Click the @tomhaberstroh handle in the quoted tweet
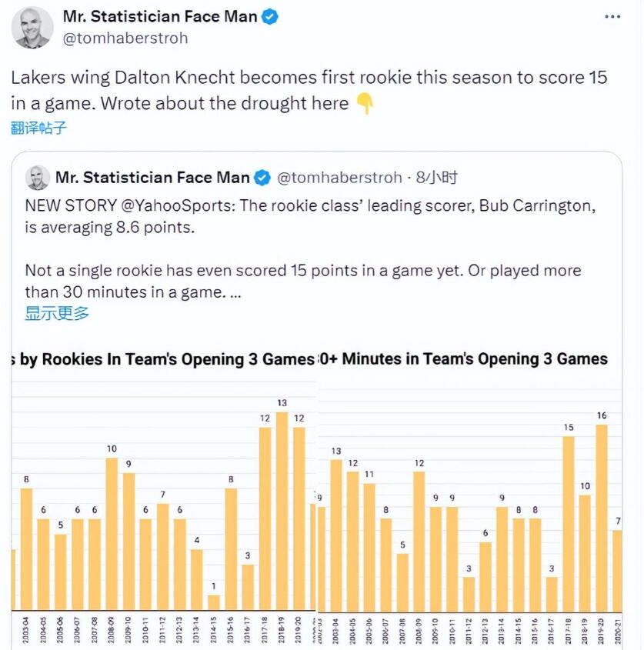The image size is (644, 650). (x=339, y=178)
